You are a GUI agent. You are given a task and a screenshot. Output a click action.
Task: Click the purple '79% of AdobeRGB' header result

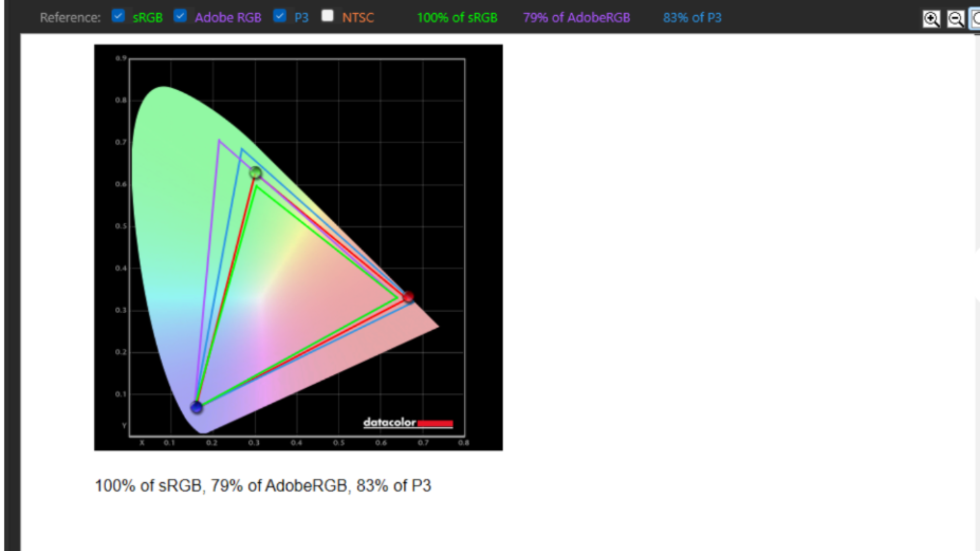576,18
